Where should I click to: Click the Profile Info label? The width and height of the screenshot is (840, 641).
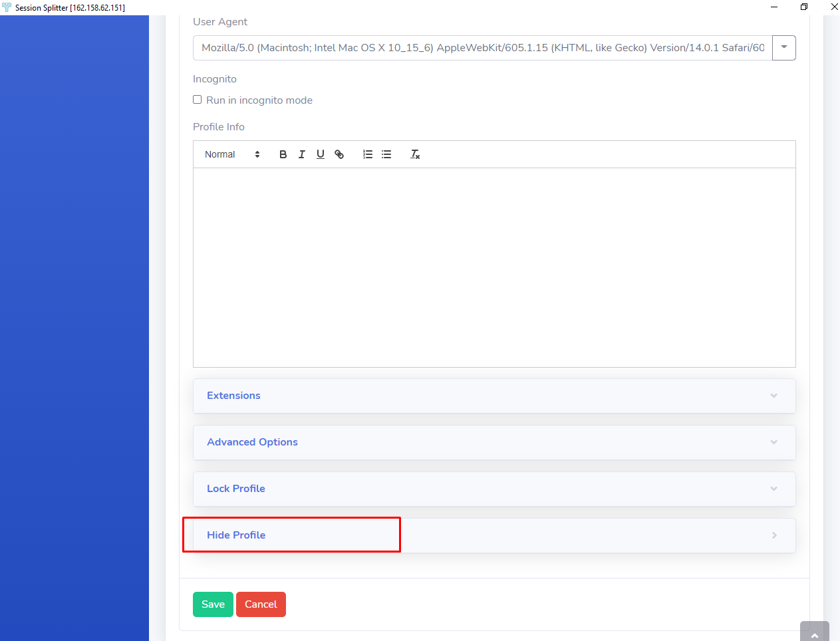click(219, 127)
